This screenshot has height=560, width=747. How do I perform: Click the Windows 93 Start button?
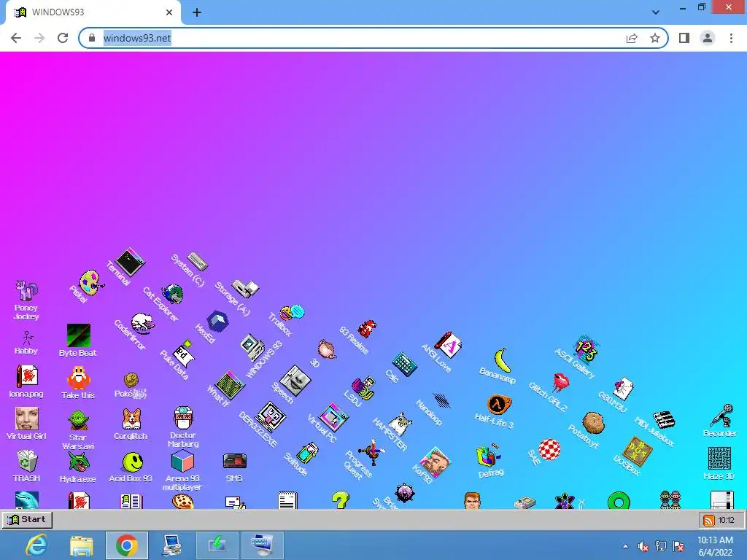27,519
